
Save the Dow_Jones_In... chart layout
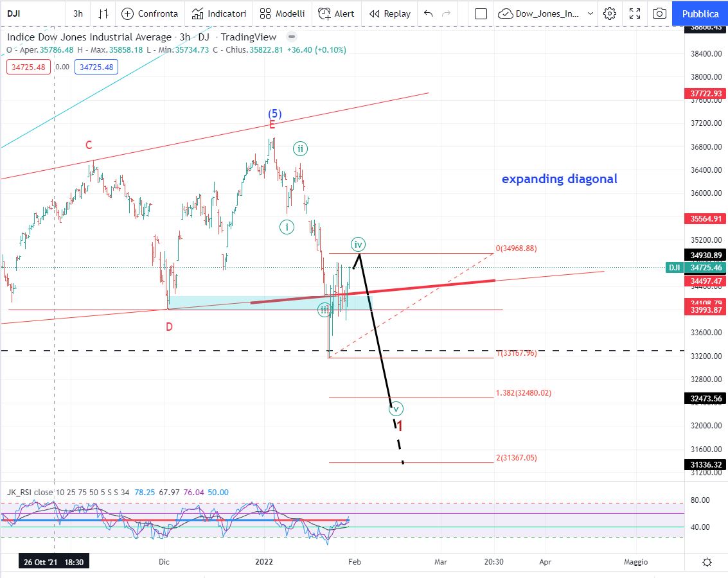(538, 14)
